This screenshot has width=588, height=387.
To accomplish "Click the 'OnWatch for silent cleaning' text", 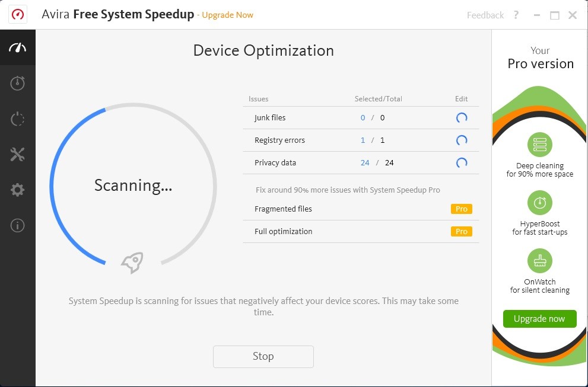I will tap(539, 286).
